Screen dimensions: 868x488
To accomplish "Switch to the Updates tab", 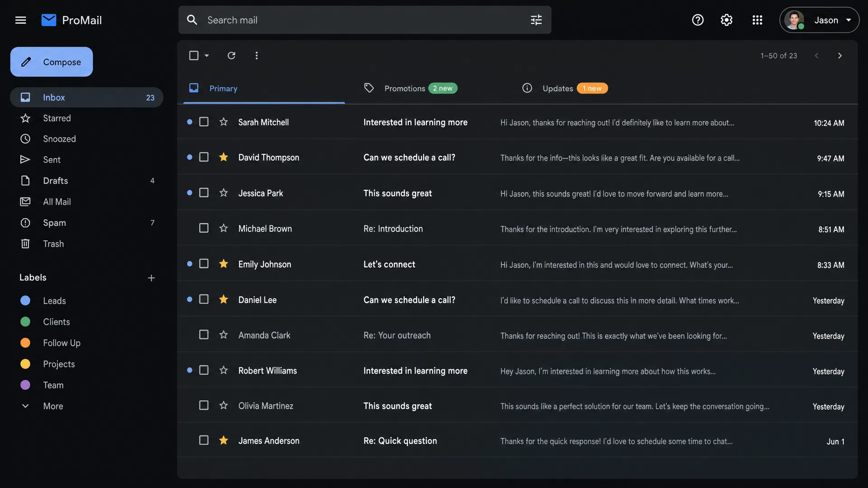I will (565, 88).
